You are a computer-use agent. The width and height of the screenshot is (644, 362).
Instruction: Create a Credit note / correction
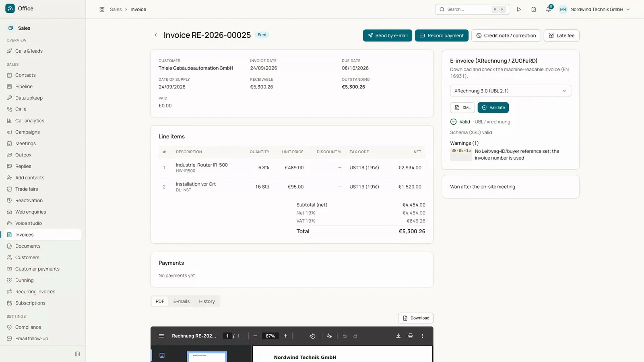[x=506, y=35]
